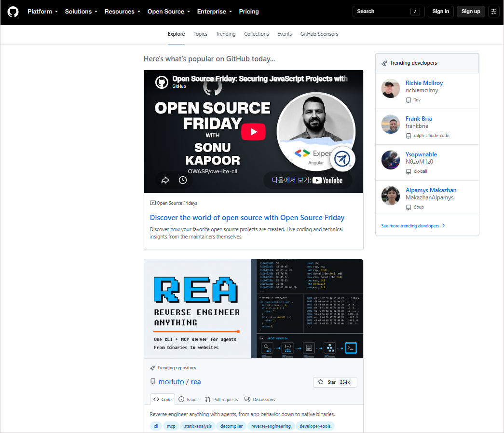Open the Tov repository link

click(x=417, y=100)
